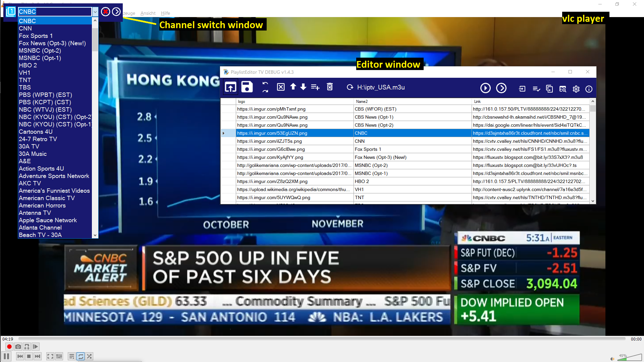Image resolution: width=644 pixels, height=362 pixels.
Task: Click the save playlist floppy icon
Action: (247, 87)
